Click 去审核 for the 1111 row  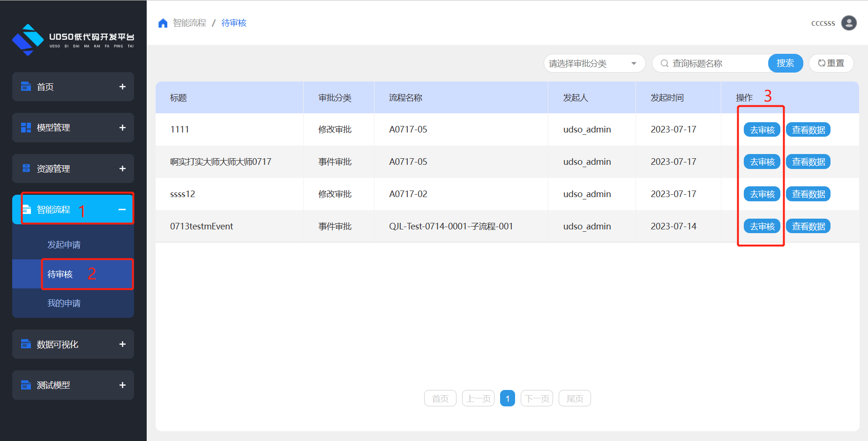point(762,130)
